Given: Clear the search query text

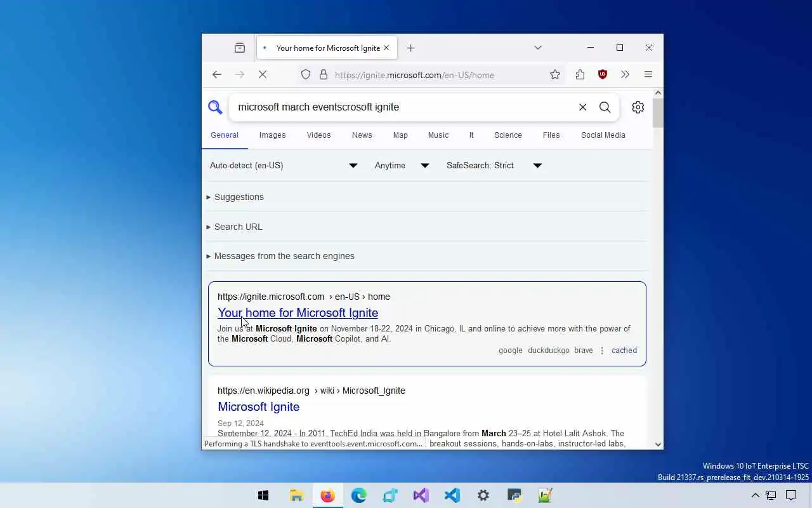Looking at the screenshot, I should 582,107.
